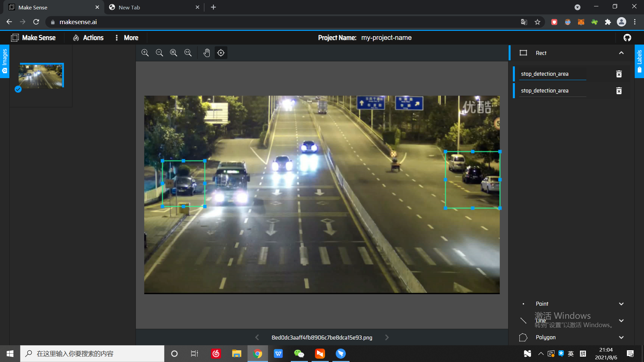Go to the next image
The height and width of the screenshot is (362, 644).
(387, 338)
